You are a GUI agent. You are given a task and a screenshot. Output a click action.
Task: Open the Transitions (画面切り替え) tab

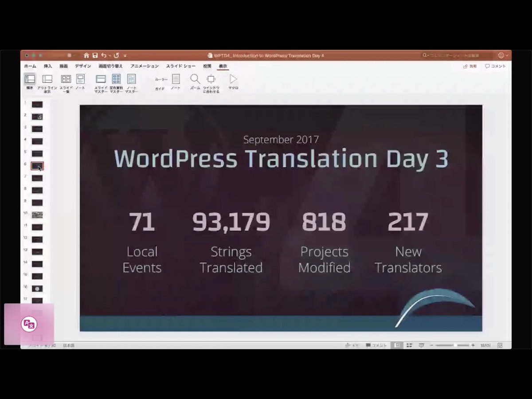coord(111,66)
